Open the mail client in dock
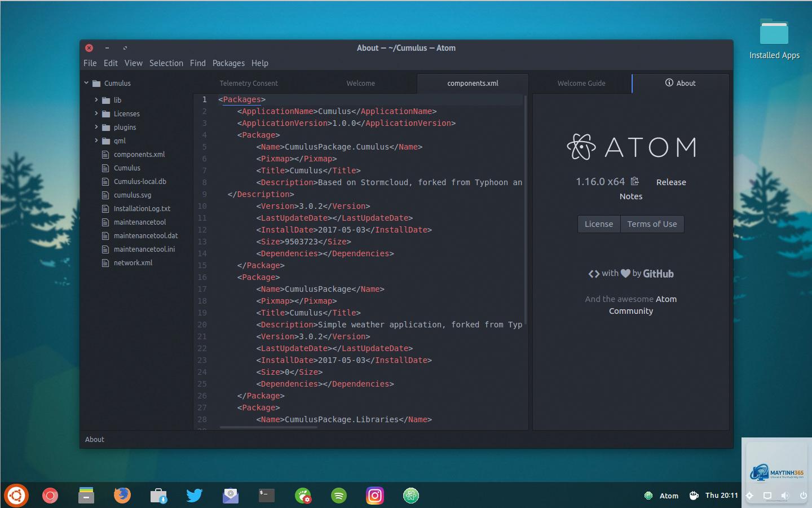This screenshot has height=508, width=812. point(230,496)
